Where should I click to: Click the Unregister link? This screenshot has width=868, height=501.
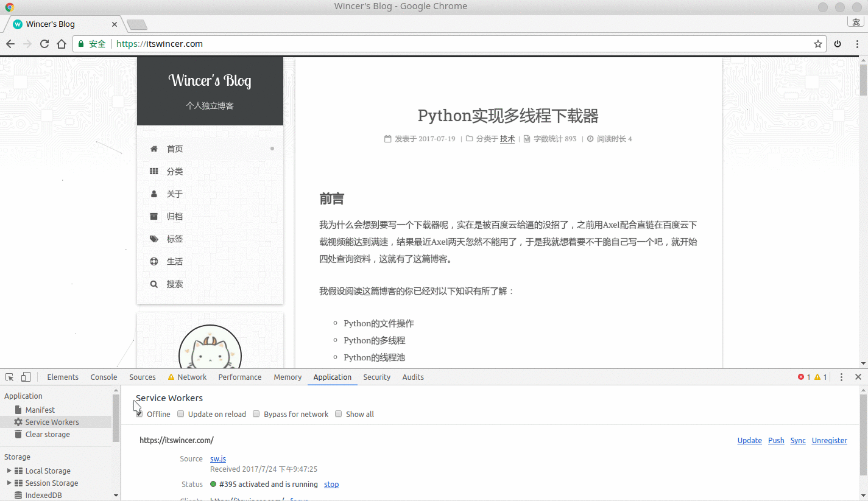[x=830, y=441]
